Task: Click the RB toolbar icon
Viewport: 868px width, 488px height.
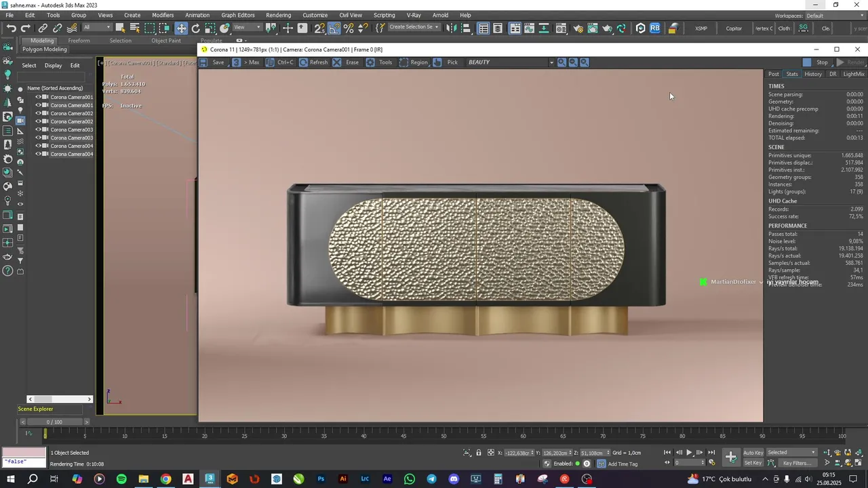Action: click(655, 28)
